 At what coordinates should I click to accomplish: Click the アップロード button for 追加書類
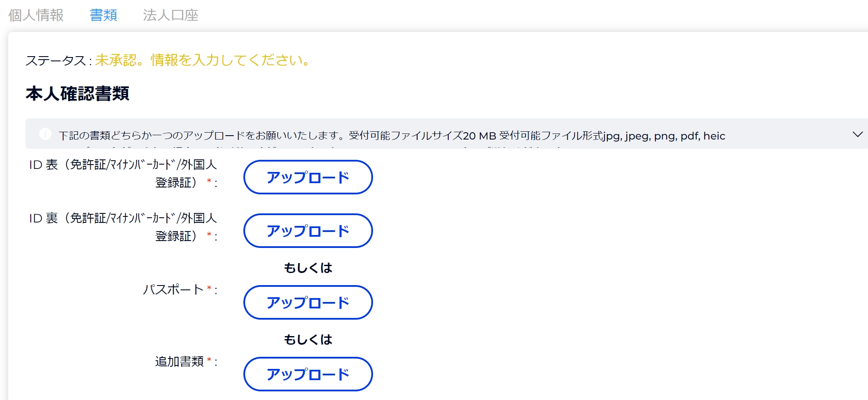pyautogui.click(x=308, y=374)
